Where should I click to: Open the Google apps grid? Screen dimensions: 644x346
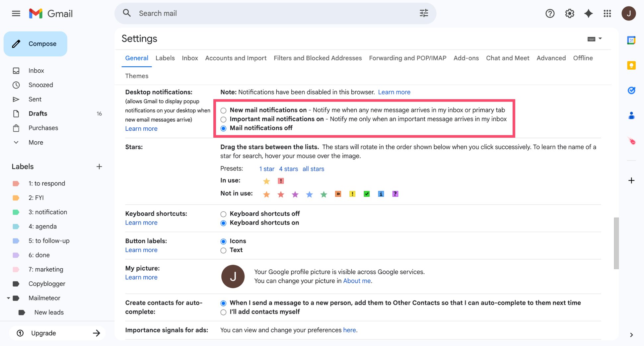point(607,13)
